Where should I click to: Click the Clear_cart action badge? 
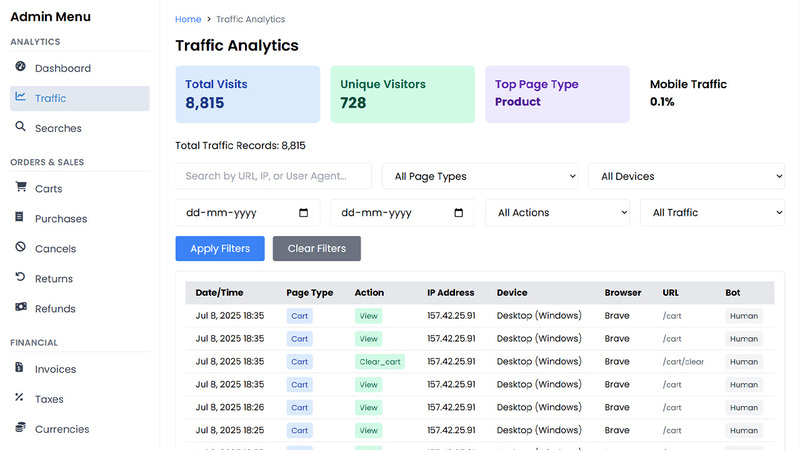[x=380, y=362]
